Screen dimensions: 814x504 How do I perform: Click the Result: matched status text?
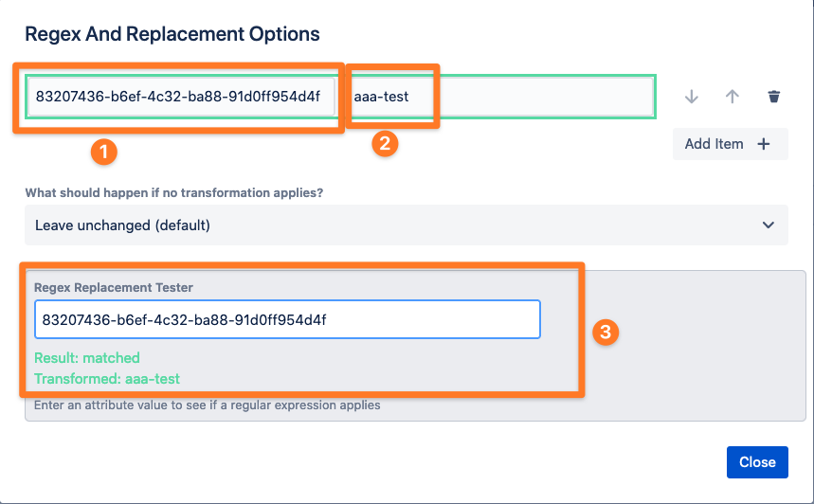pyautogui.click(x=86, y=357)
